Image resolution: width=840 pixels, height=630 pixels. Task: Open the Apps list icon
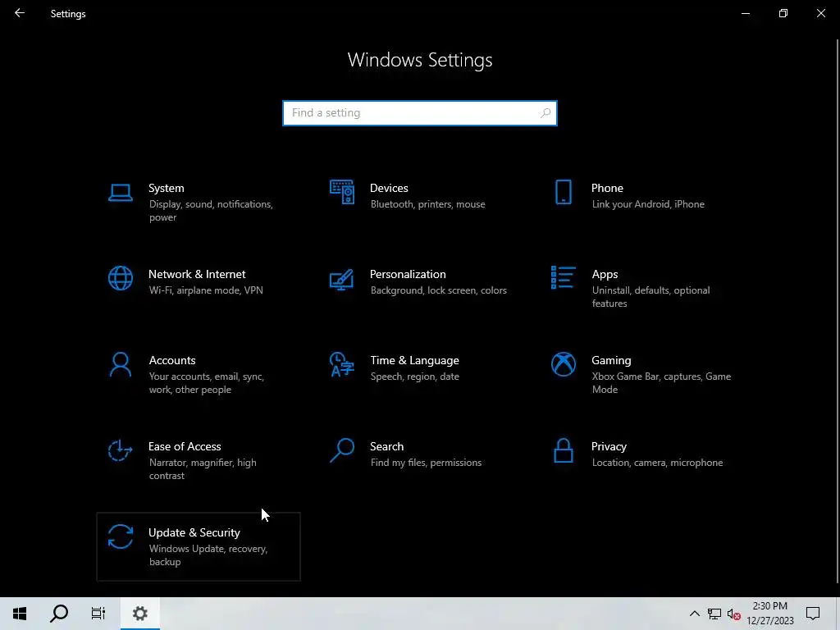point(563,277)
